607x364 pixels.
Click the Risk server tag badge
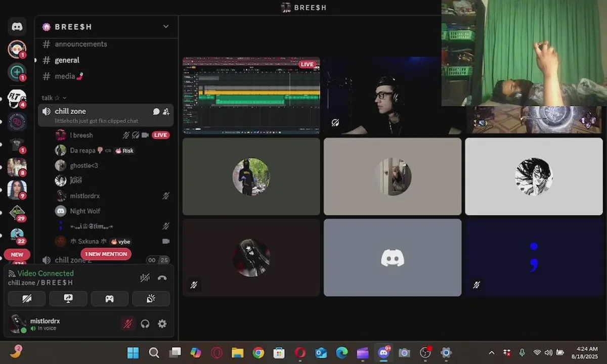124,151
